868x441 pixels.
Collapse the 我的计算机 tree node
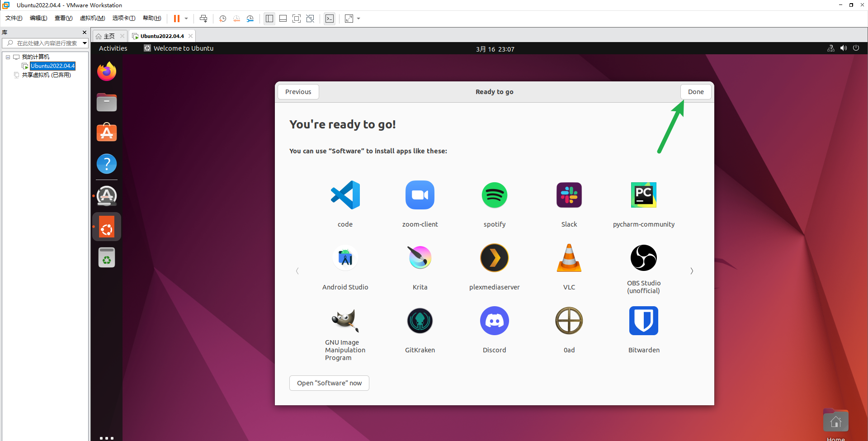(x=8, y=57)
